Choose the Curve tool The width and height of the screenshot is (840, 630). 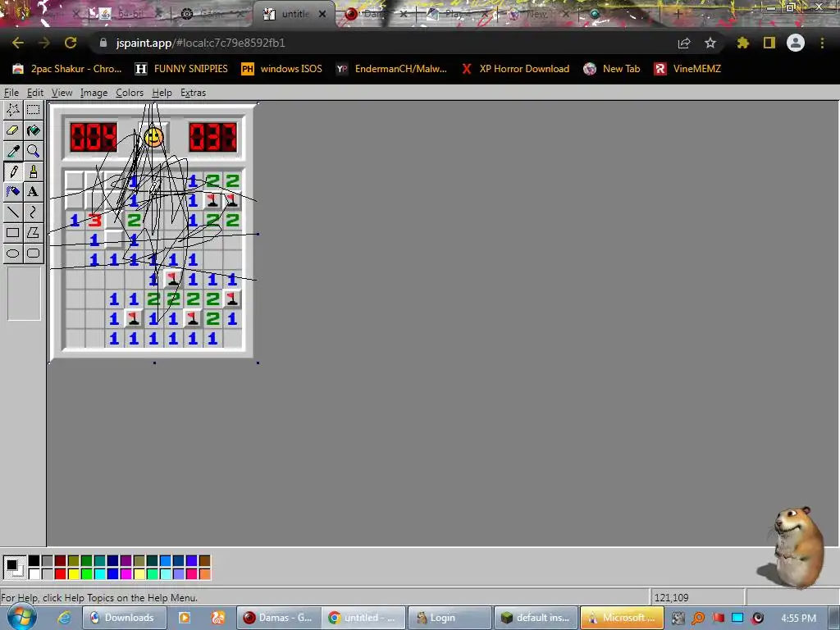coord(33,212)
